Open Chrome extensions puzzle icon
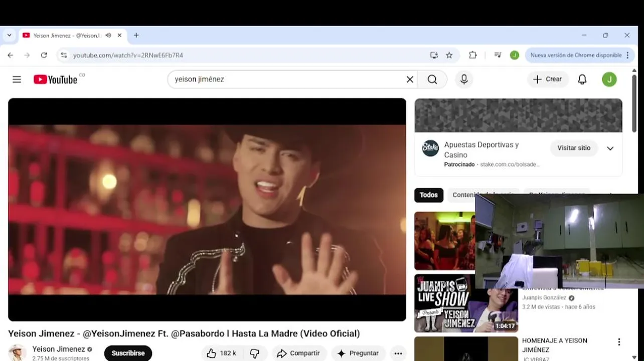Viewport: 644px width, 361px height. [472, 55]
